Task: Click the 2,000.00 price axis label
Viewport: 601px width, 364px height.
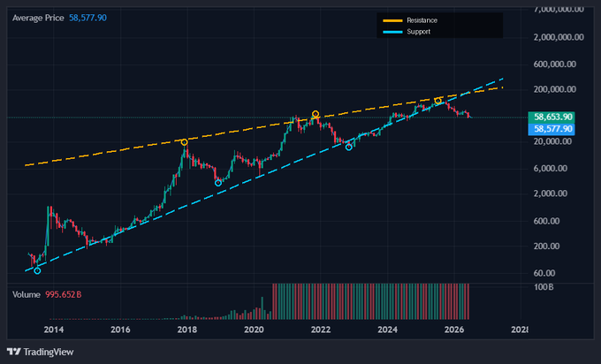Action: tap(551, 193)
